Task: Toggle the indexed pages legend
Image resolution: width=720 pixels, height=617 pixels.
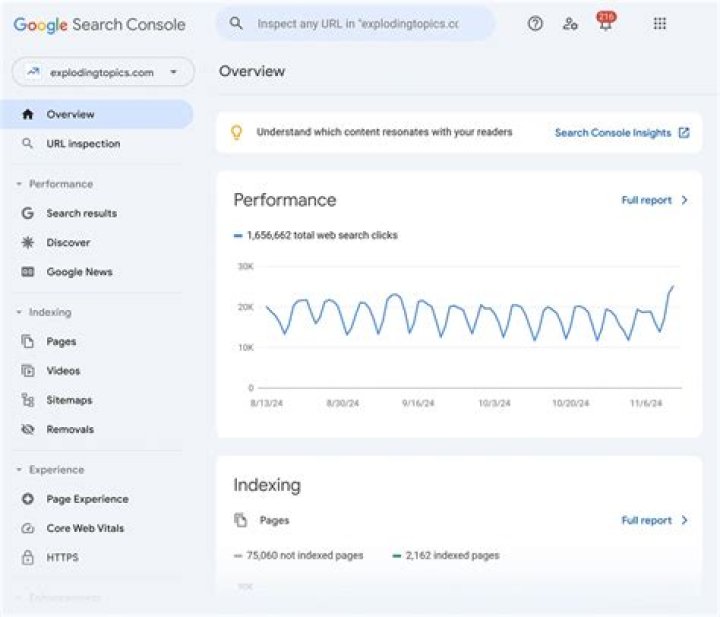Action: pos(446,555)
